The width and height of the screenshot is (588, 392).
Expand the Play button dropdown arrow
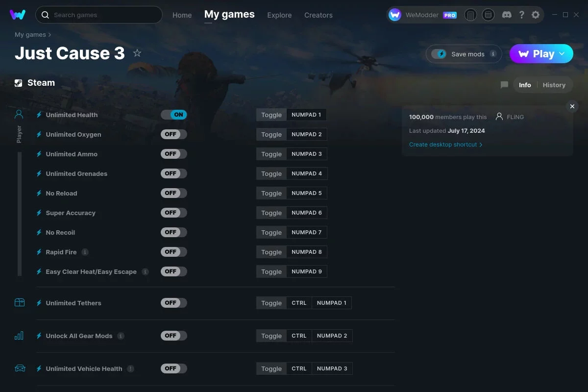[562, 53]
